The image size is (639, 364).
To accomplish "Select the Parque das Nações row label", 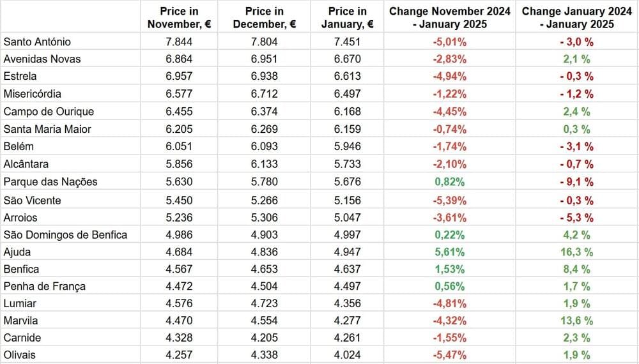I will pos(50,181).
